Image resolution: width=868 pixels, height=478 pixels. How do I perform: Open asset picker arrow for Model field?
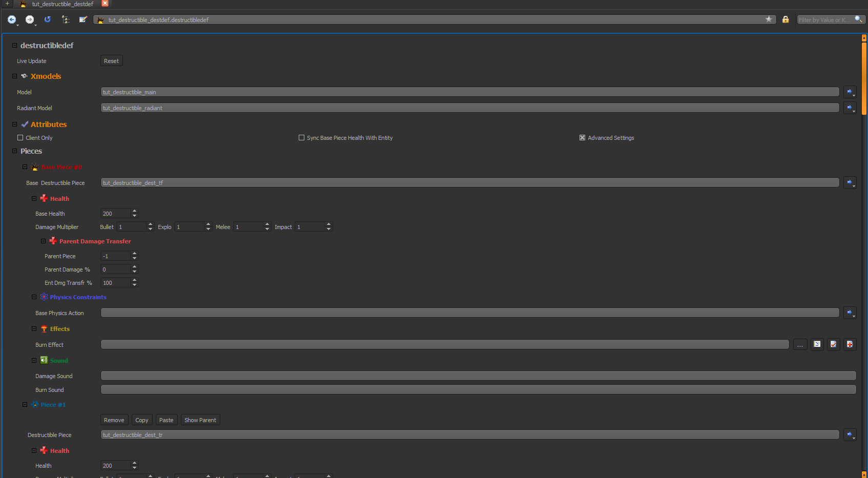click(850, 92)
